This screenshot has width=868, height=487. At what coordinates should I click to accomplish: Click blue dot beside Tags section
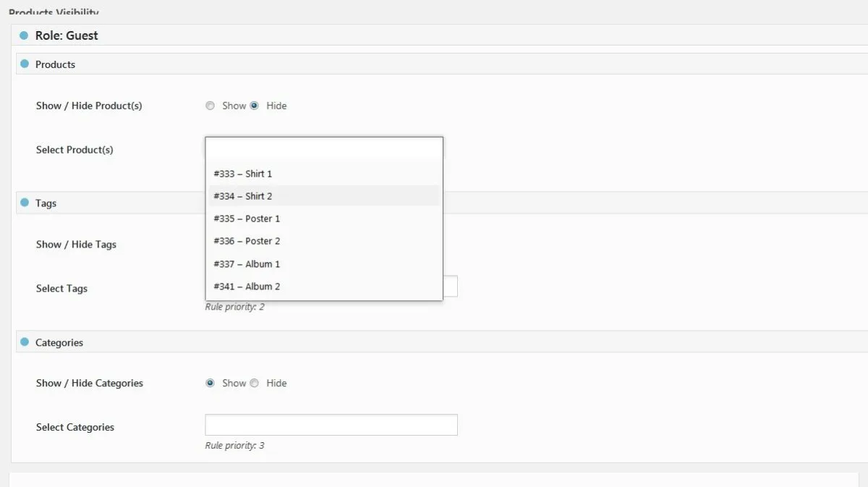(25, 203)
